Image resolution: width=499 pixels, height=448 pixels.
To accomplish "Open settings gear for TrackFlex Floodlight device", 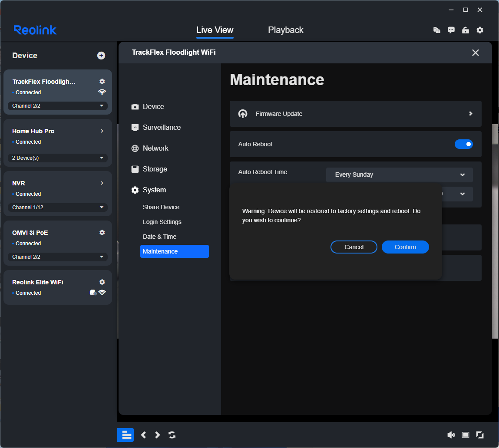I will click(x=102, y=82).
